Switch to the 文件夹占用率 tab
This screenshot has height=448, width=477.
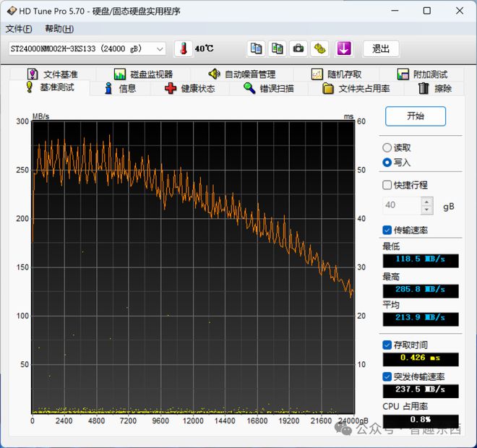[356, 88]
